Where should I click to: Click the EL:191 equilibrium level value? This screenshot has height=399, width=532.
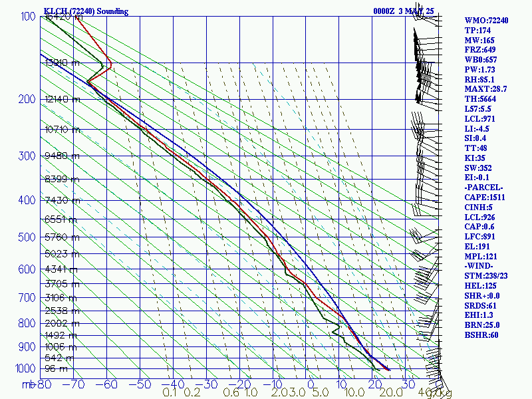pos(477,247)
